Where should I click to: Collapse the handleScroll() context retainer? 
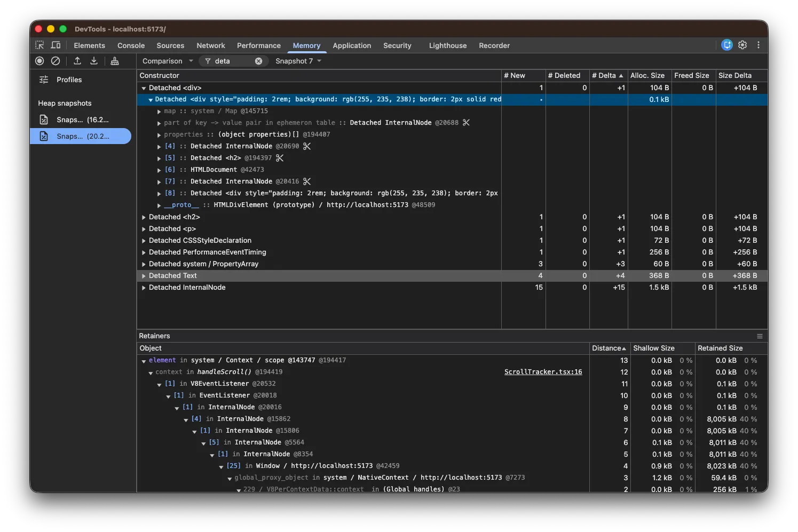151,372
